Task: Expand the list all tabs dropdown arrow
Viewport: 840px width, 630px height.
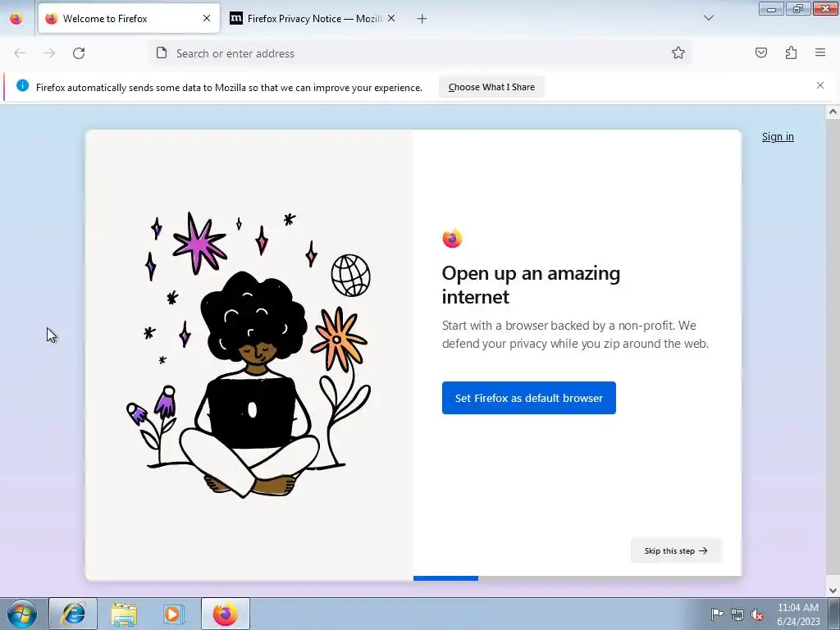Action: click(x=708, y=18)
